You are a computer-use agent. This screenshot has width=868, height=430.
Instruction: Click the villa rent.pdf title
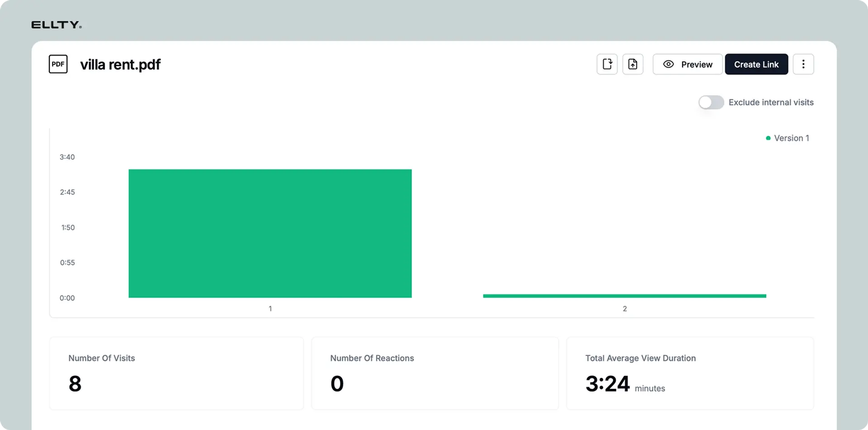tap(120, 65)
